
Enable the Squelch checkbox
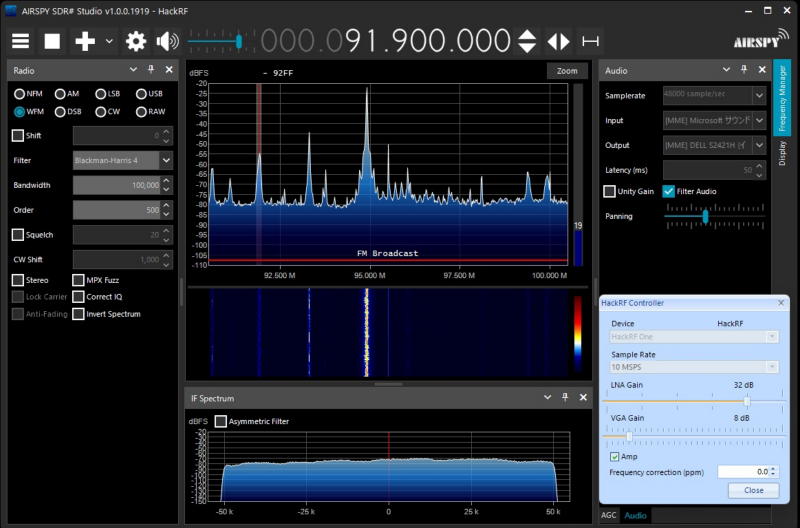tap(18, 235)
